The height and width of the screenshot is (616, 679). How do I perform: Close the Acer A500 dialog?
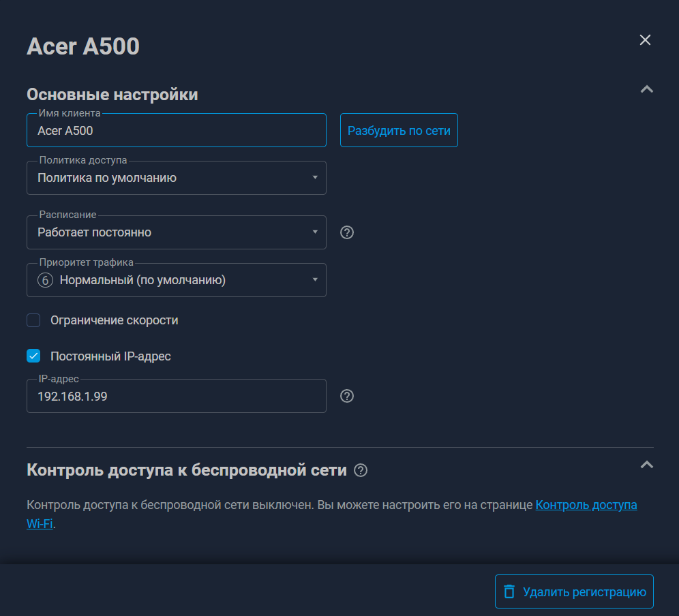[x=645, y=40]
